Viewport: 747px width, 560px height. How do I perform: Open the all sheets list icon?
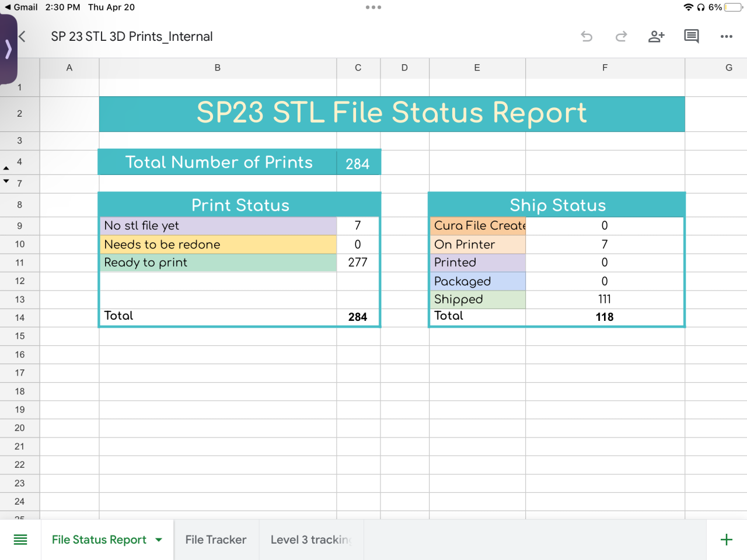tap(20, 540)
